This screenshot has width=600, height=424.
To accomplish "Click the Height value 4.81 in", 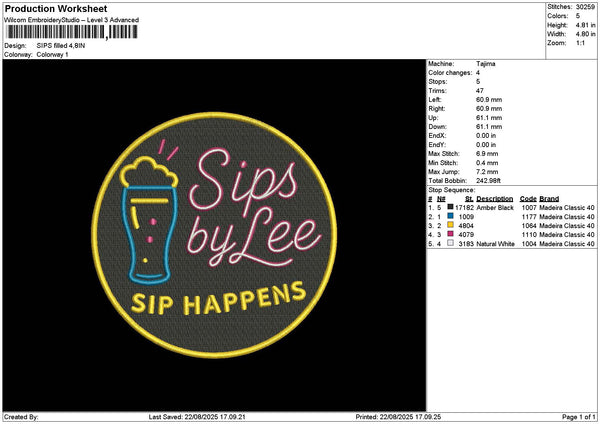I will point(585,25).
